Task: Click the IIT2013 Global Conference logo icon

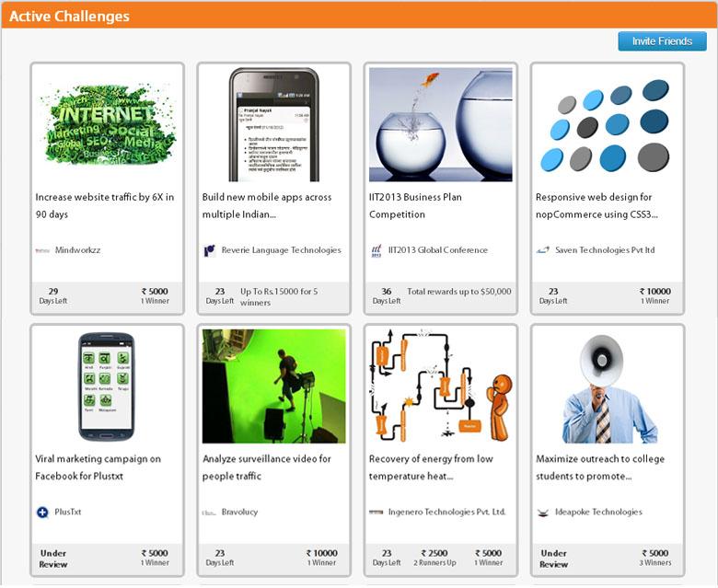Action: pos(376,250)
